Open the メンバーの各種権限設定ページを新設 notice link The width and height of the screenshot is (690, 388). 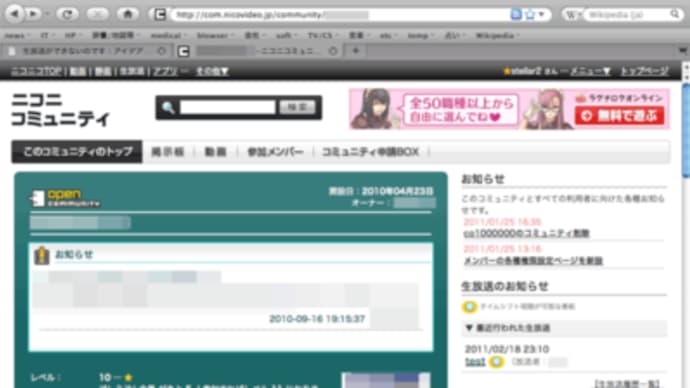(x=533, y=261)
